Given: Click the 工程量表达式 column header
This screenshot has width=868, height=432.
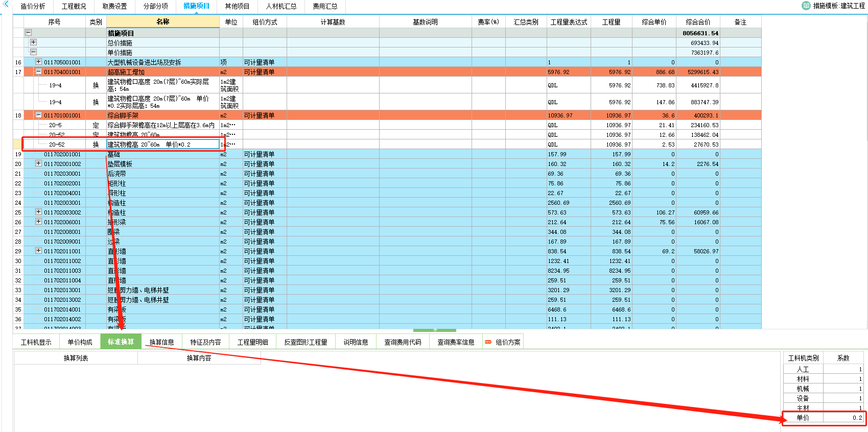Looking at the screenshot, I should [569, 22].
